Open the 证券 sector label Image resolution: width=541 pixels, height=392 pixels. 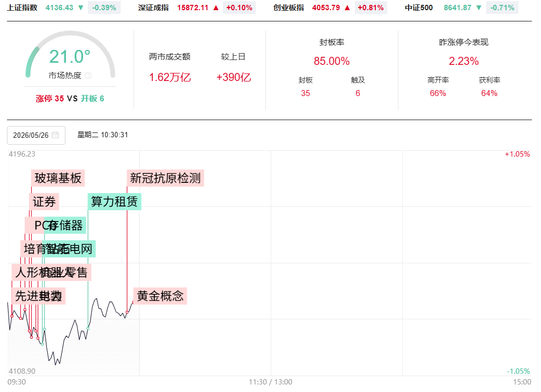[x=44, y=202]
